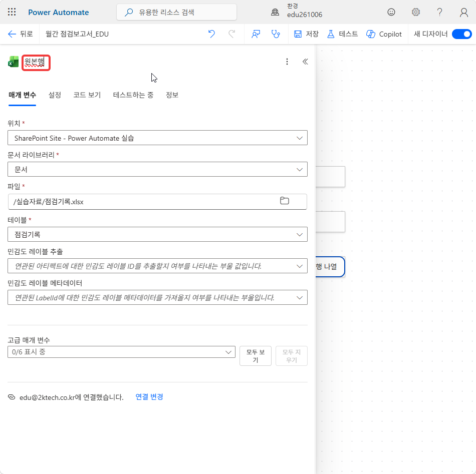The width and height of the screenshot is (476, 474).
Task: Open the 테이블 점검기록 dropdown
Action: pyautogui.click(x=157, y=234)
